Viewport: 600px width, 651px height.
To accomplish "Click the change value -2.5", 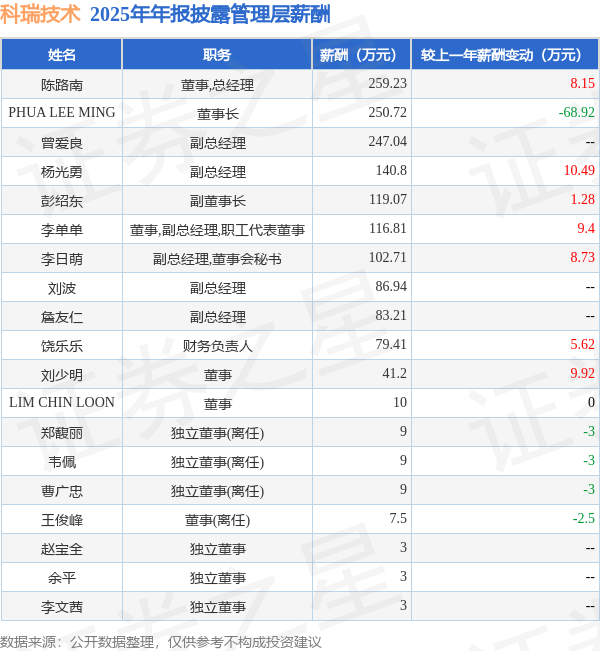I will 584,519.
